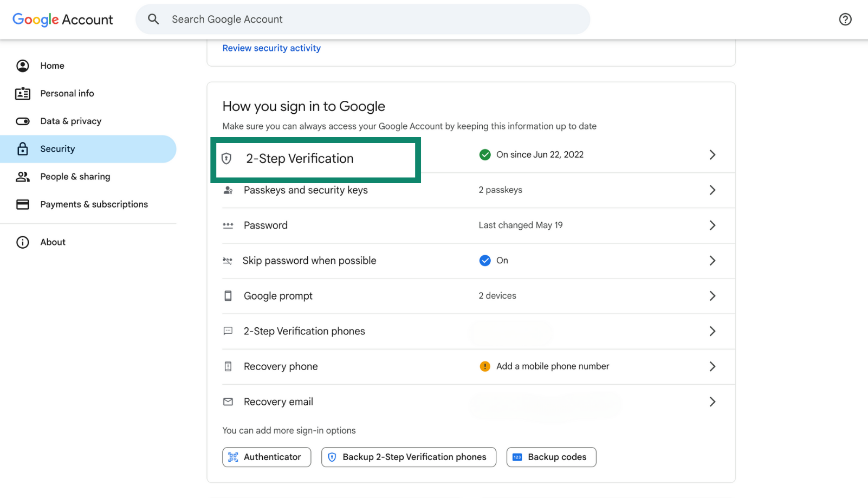Image resolution: width=868 pixels, height=498 pixels.
Task: Click the Password dots icon
Action: tap(228, 225)
